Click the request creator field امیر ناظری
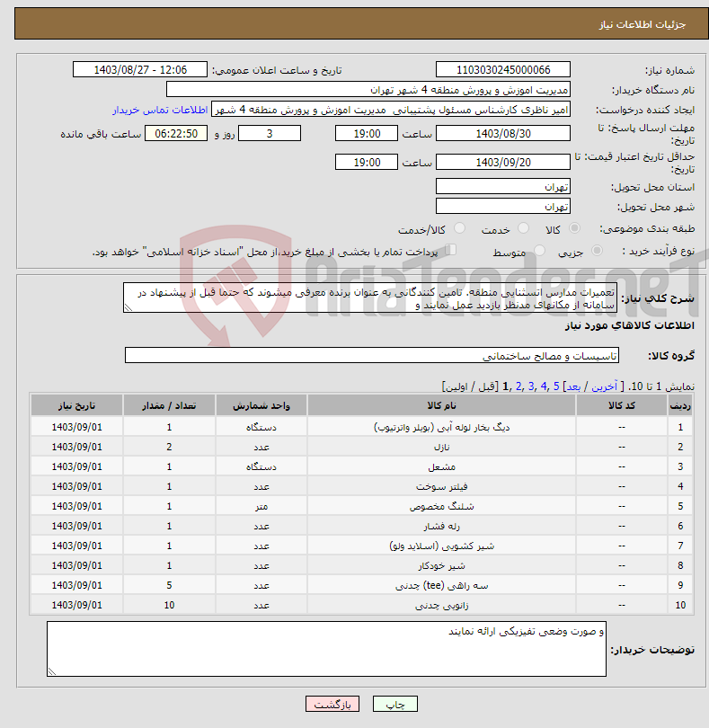The image size is (709, 728). (x=391, y=110)
